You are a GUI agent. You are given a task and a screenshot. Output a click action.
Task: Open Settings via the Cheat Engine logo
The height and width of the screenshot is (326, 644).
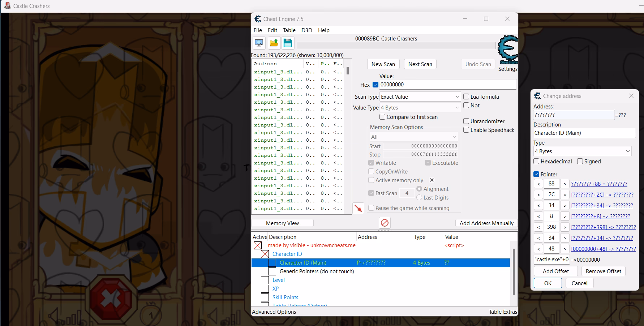click(x=508, y=50)
